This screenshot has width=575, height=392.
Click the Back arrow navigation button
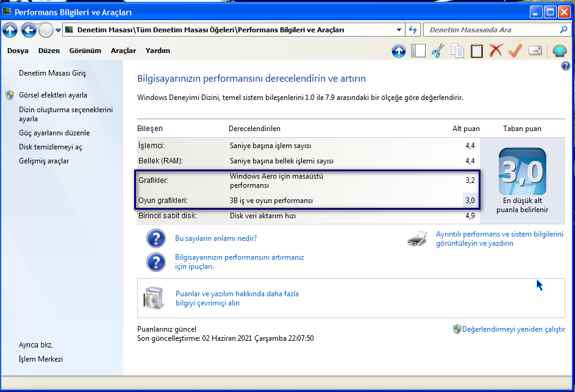(29, 30)
